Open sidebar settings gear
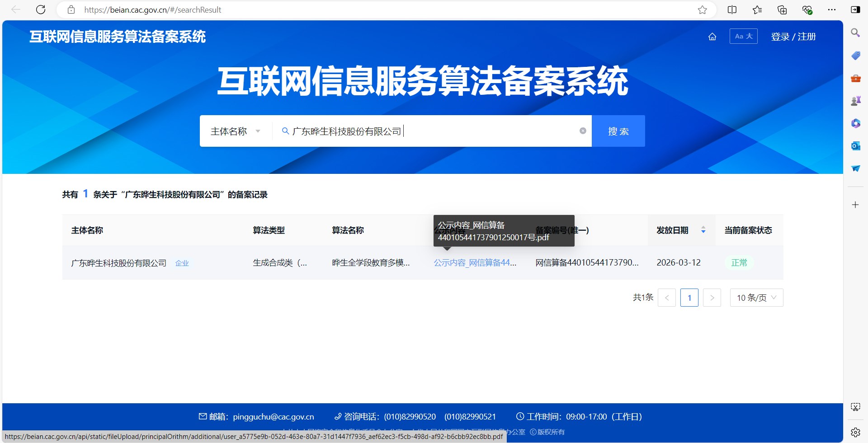This screenshot has width=868, height=443. [855, 432]
